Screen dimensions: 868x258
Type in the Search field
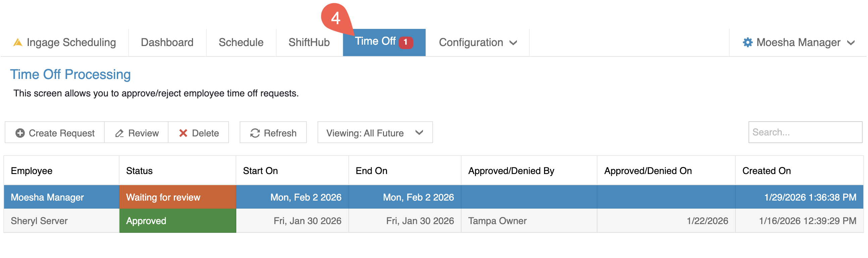pyautogui.click(x=805, y=133)
